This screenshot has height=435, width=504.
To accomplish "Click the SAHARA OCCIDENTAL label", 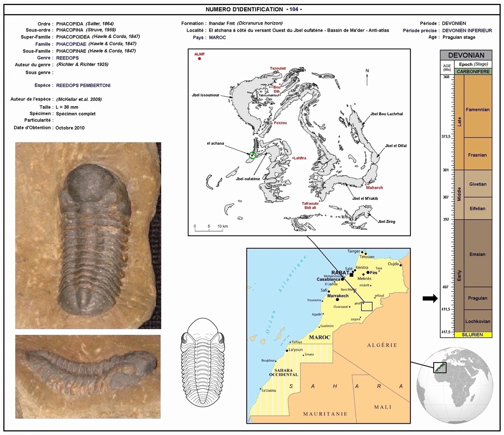I will tap(283, 373).
